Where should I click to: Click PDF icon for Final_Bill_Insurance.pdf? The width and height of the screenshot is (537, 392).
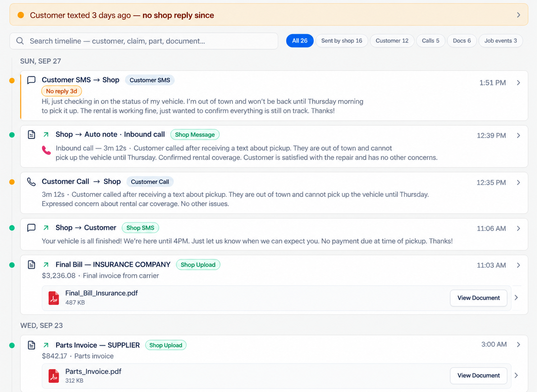point(54,298)
